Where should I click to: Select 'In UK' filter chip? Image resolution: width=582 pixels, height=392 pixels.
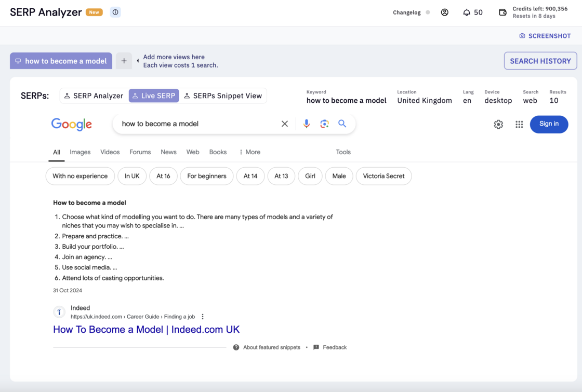pyautogui.click(x=132, y=176)
